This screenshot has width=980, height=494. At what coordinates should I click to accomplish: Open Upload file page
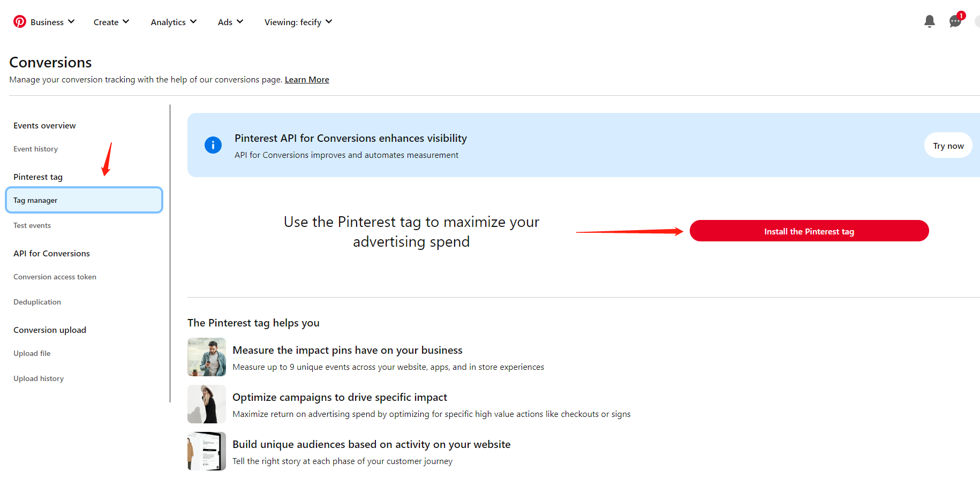coord(32,354)
